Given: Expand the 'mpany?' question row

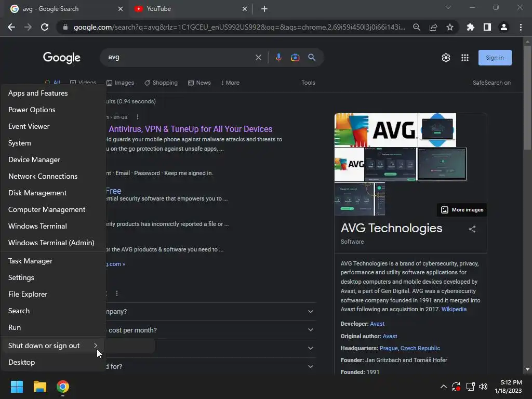Looking at the screenshot, I should tap(311, 312).
